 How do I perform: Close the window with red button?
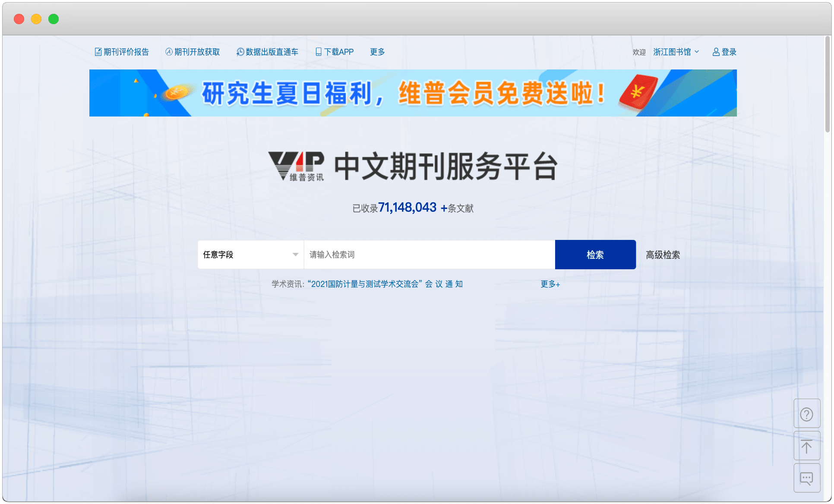[x=19, y=19]
